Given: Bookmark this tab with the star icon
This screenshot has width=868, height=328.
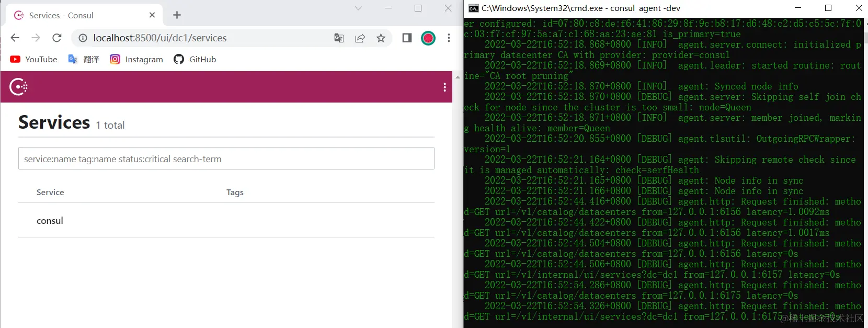Looking at the screenshot, I should pos(381,38).
